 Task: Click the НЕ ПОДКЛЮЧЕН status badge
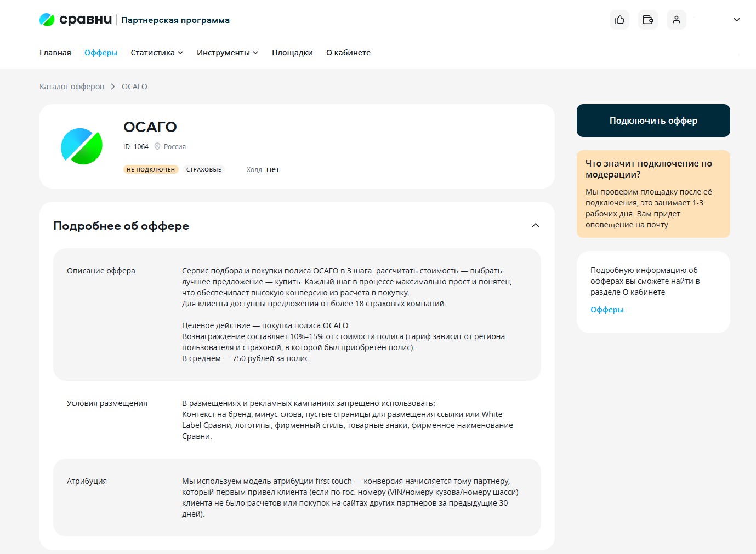point(151,170)
